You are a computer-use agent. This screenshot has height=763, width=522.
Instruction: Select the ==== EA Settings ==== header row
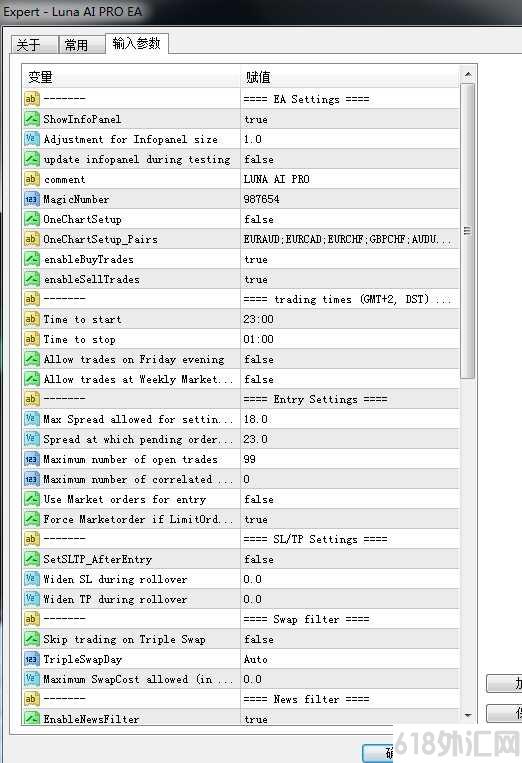click(241, 99)
